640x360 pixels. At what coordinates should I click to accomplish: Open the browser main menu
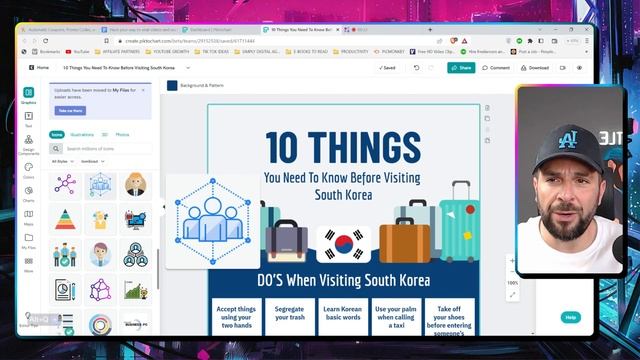[x=587, y=41]
